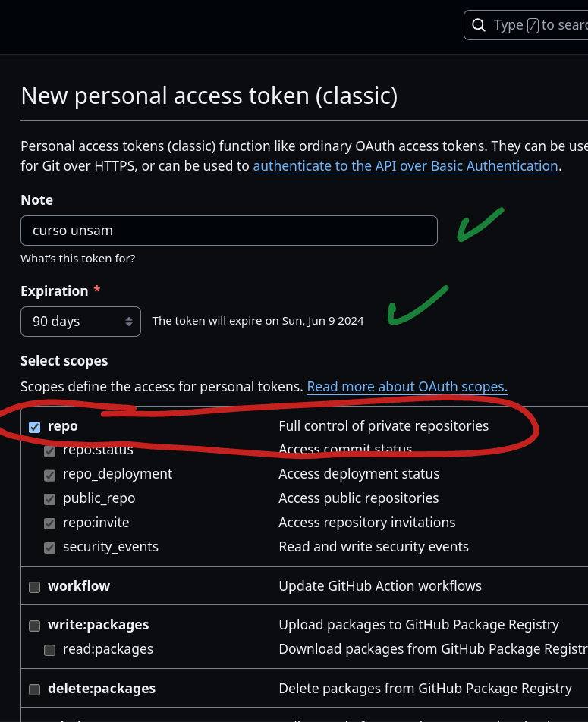This screenshot has height=722, width=588.
Task: Click the 'Expiration' field label
Action: (x=55, y=291)
